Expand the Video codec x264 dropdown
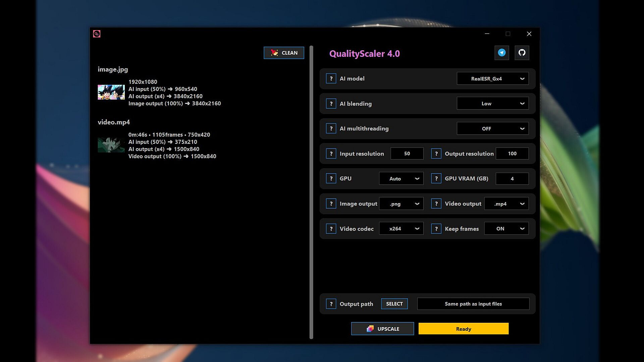 (401, 229)
